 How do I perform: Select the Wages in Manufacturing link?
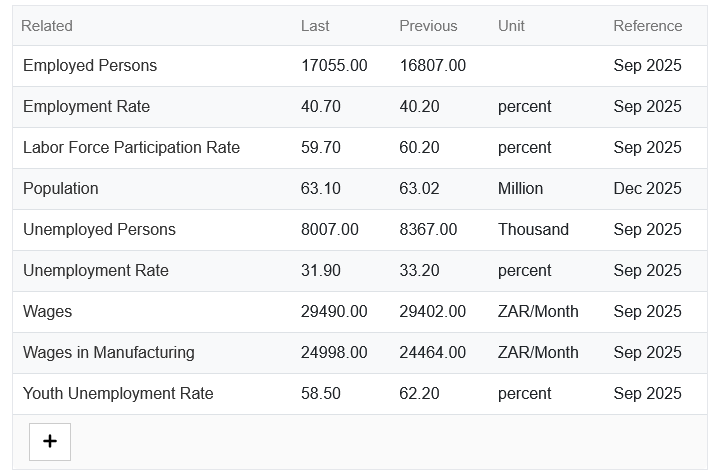pos(109,353)
